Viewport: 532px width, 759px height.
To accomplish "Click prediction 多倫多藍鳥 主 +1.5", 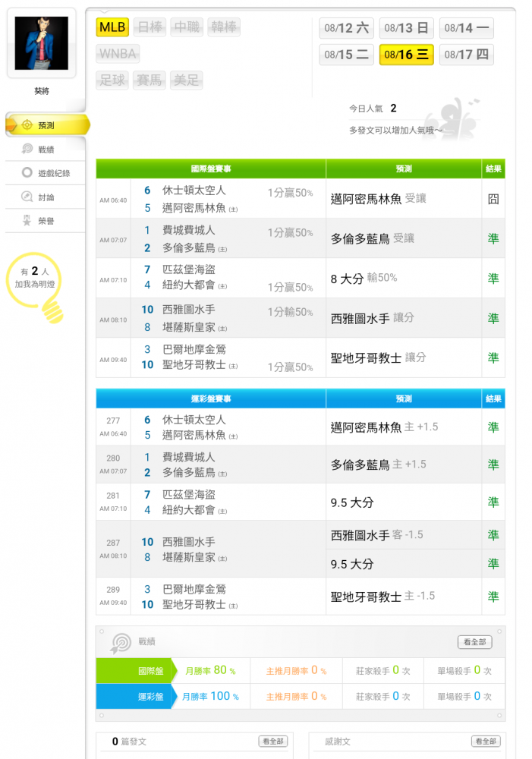I will 379,465.
